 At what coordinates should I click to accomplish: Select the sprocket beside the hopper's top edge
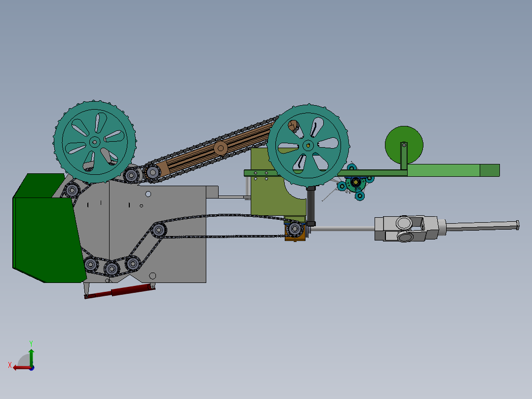[x=72, y=190]
